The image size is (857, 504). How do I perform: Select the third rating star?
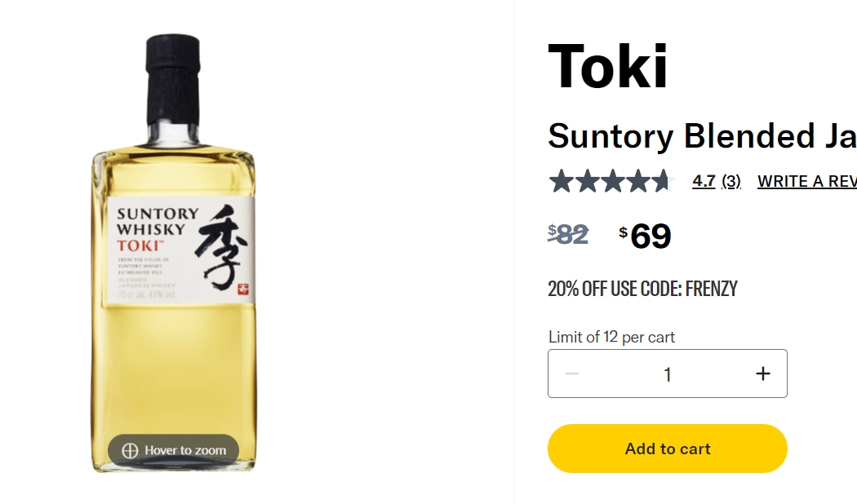click(x=612, y=181)
